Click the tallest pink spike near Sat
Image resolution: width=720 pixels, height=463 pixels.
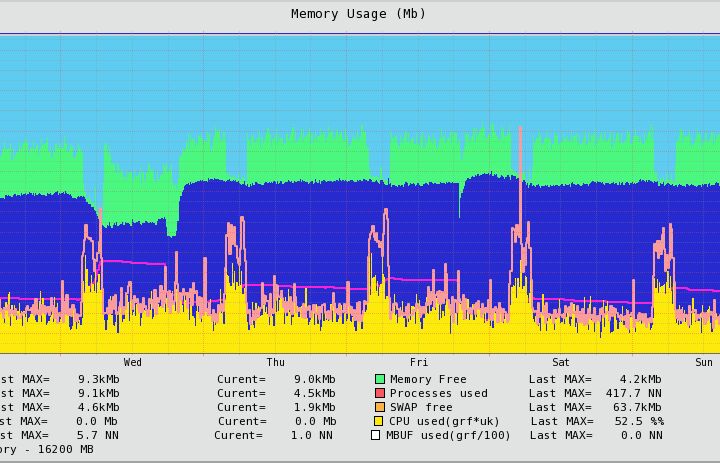tap(520, 175)
